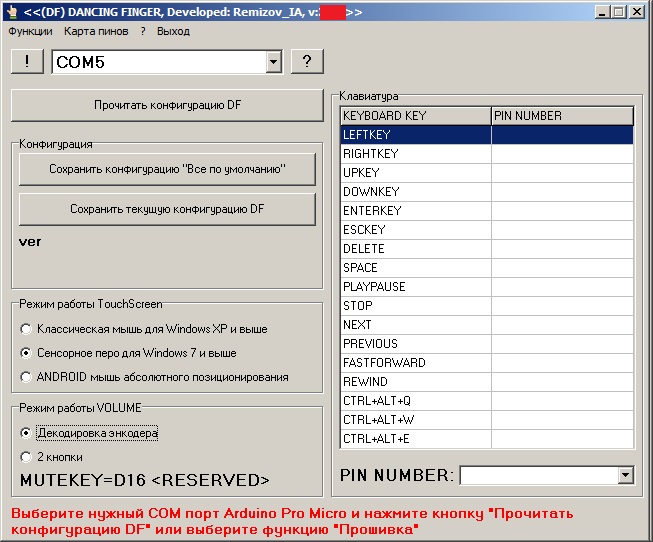Viewport: 653px width, 542px height.
Task: Enable Декодировка энкодера volume mode
Action: tap(26, 433)
